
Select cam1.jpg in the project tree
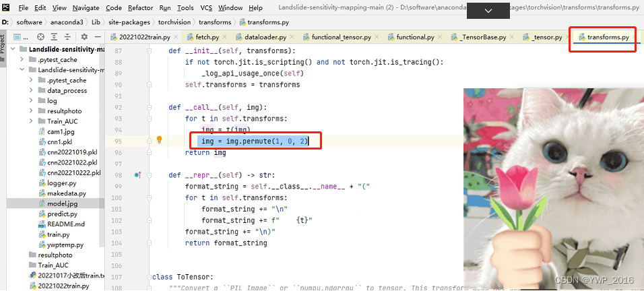(57, 132)
